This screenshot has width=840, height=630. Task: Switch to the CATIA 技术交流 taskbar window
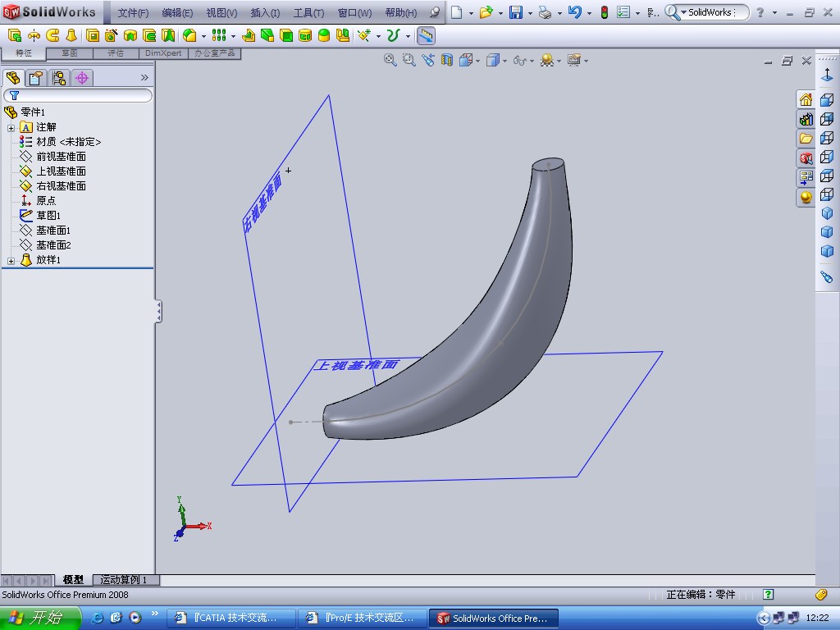click(x=231, y=619)
